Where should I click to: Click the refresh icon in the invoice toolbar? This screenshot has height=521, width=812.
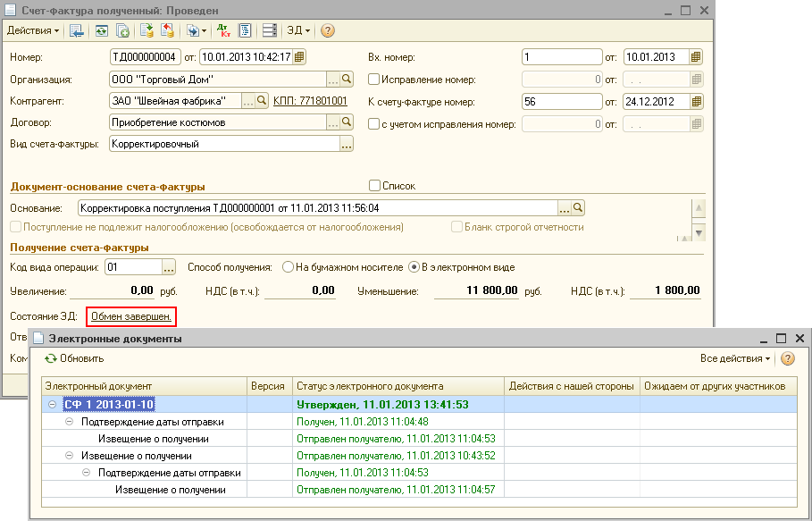(102, 30)
